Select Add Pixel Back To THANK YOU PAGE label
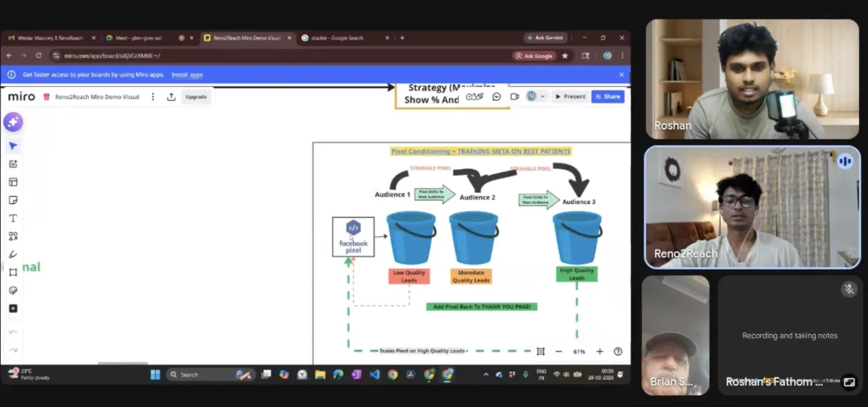This screenshot has width=868, height=407. point(482,307)
